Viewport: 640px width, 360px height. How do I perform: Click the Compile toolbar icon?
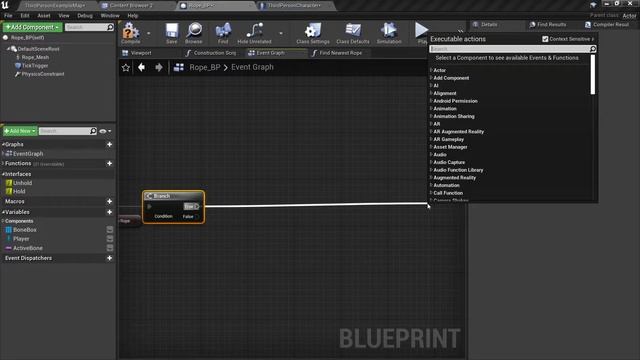pos(131,31)
